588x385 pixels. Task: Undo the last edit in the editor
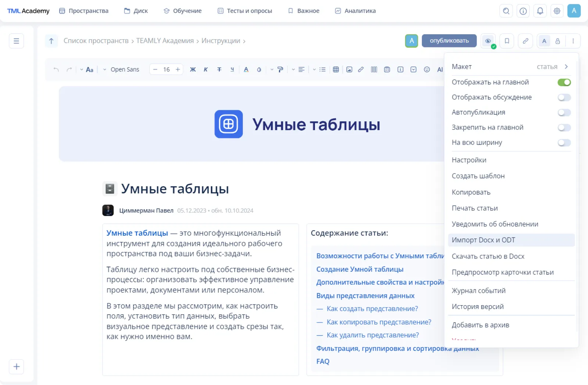pos(56,69)
